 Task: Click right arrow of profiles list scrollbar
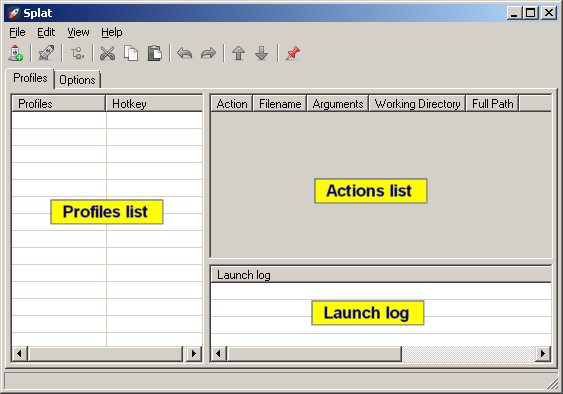(194, 354)
